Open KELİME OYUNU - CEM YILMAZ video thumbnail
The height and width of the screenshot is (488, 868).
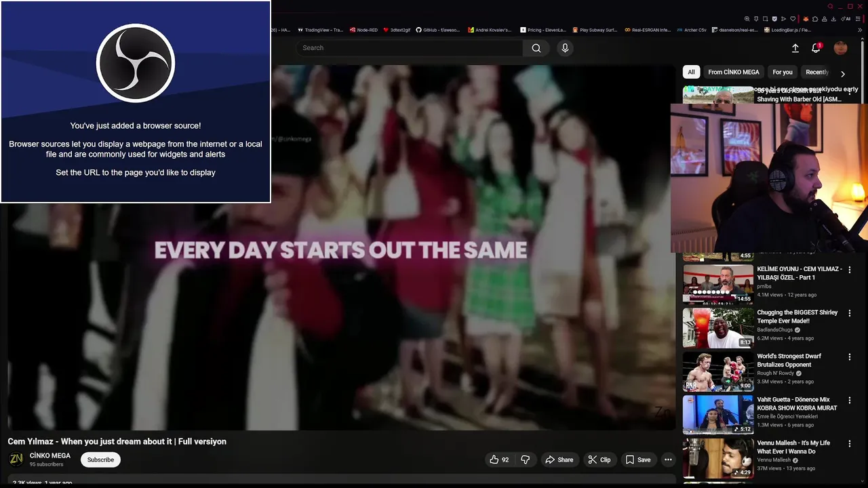pyautogui.click(x=718, y=284)
